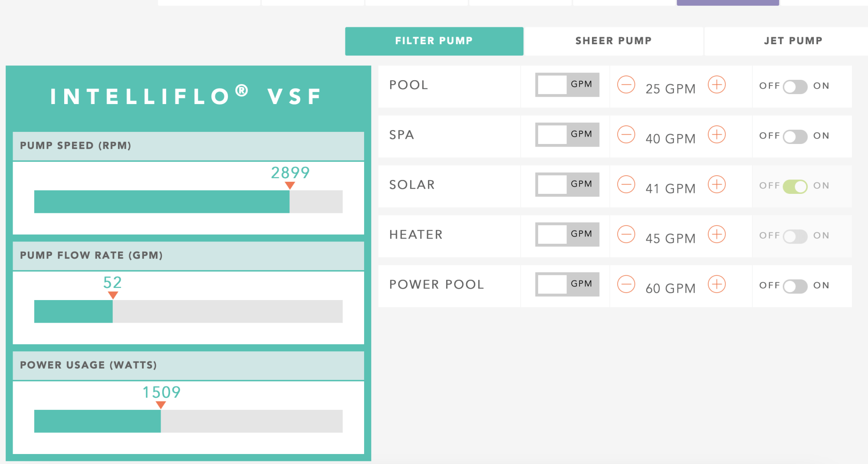Click plus icon in Spa row
The width and height of the screenshot is (868, 464).
coord(717,134)
